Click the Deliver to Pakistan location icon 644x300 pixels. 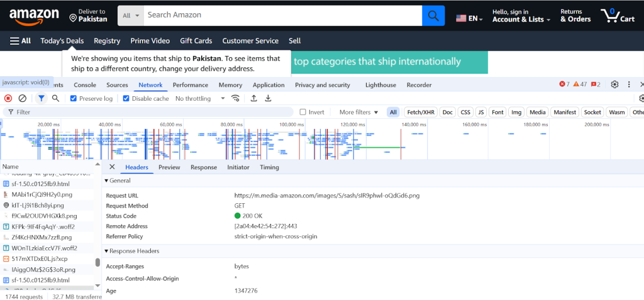pos(73,18)
